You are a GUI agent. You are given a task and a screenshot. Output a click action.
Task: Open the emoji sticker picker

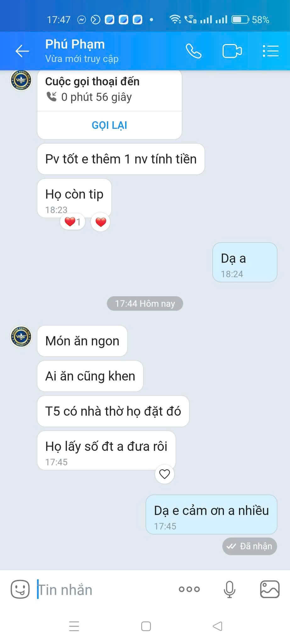20,589
